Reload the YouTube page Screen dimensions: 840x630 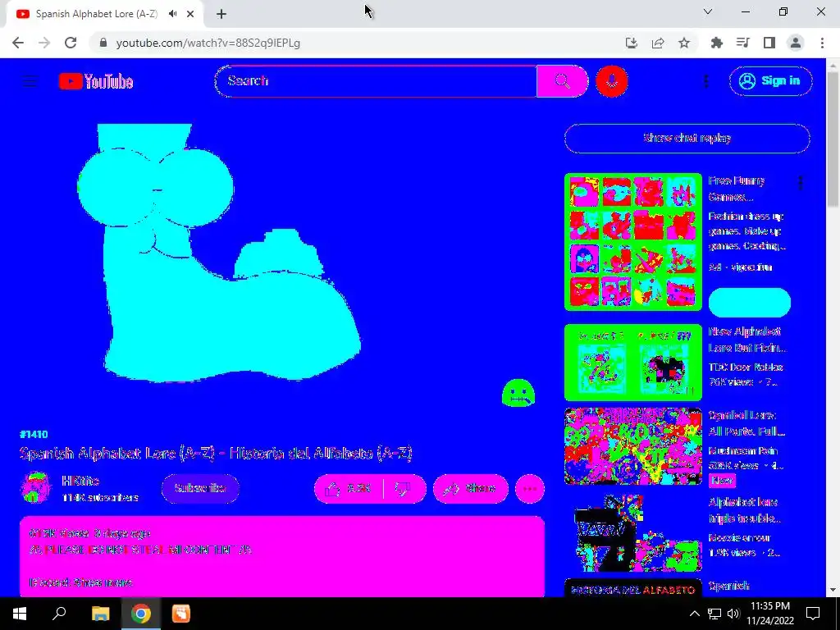coord(71,43)
